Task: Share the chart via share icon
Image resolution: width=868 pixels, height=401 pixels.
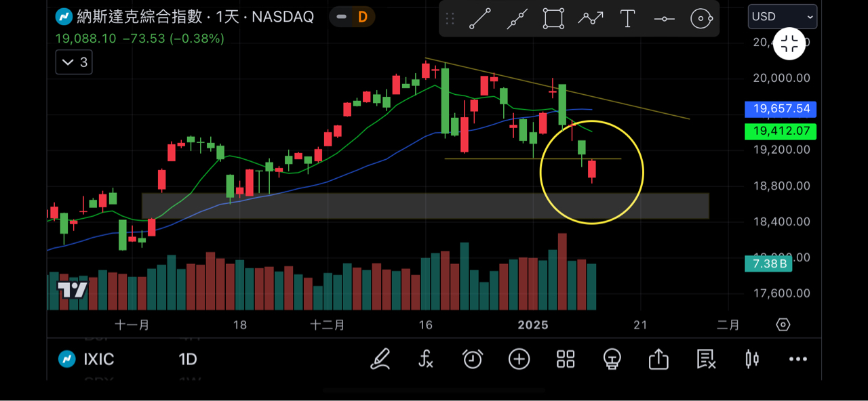Action: click(659, 359)
